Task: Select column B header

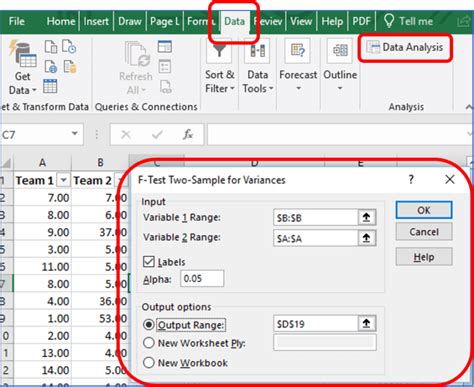Action: tap(100, 163)
